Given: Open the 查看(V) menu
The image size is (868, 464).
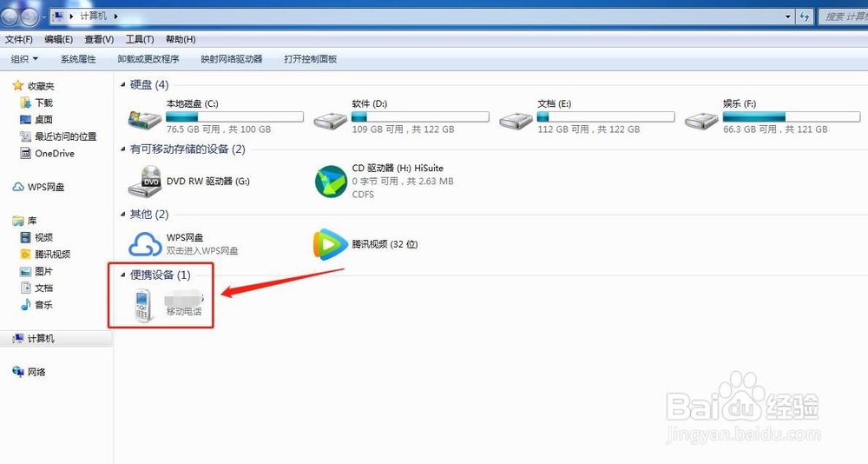Looking at the screenshot, I should [99, 39].
